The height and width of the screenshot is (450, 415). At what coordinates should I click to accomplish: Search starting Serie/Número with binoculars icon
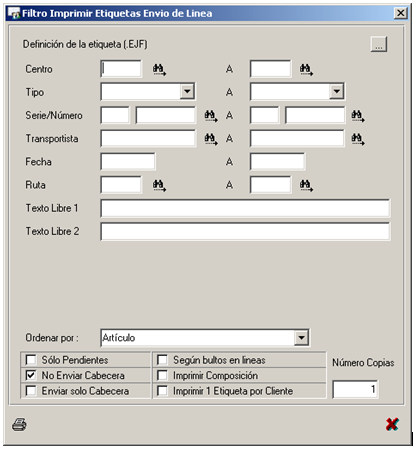click(x=211, y=116)
